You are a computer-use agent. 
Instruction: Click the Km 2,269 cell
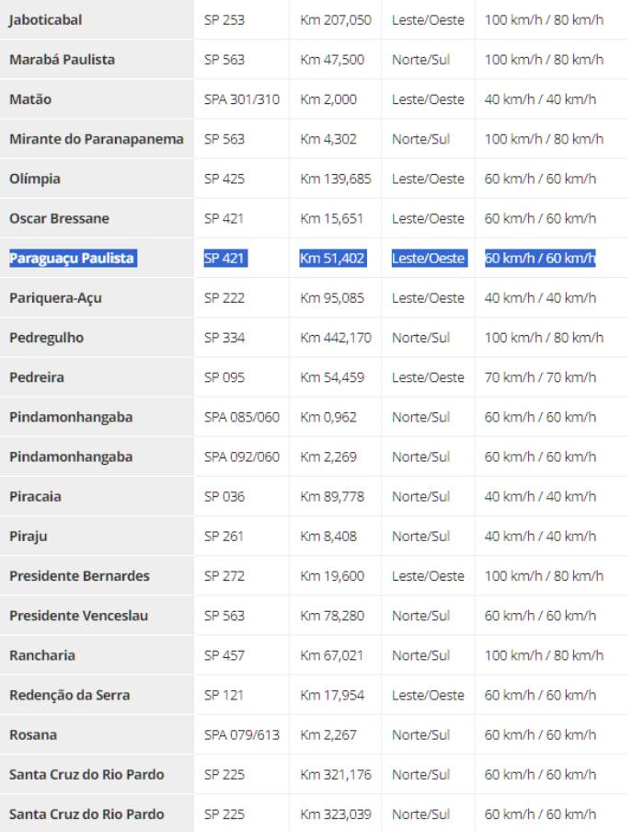click(328, 456)
